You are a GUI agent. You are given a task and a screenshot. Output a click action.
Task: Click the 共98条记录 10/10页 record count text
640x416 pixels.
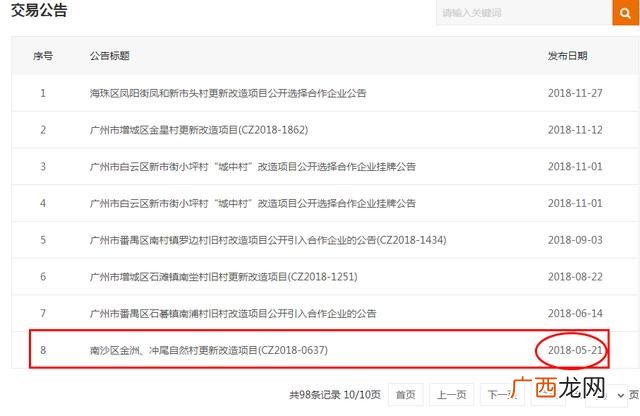click(335, 395)
